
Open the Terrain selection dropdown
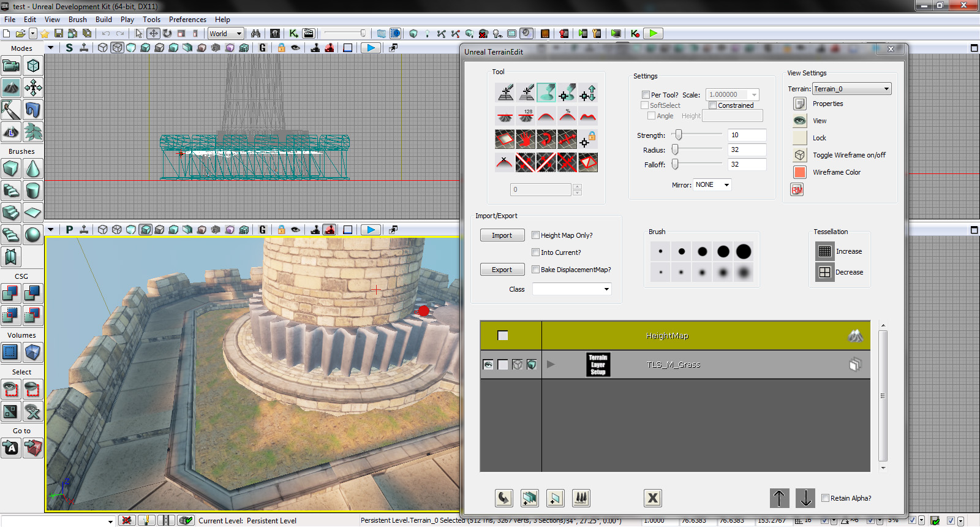pos(851,89)
